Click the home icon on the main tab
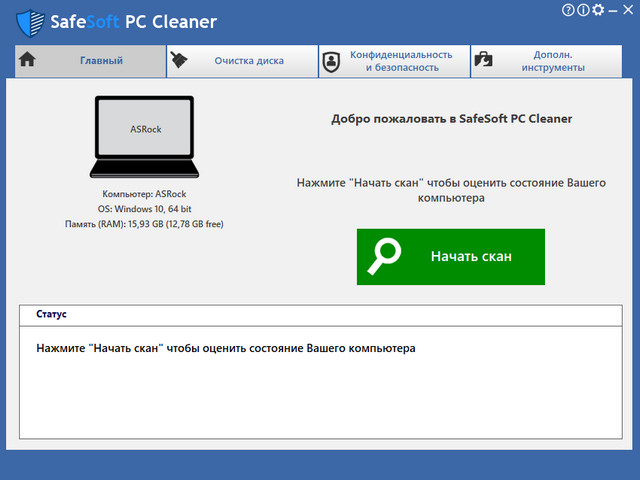The image size is (640, 480). click(28, 60)
